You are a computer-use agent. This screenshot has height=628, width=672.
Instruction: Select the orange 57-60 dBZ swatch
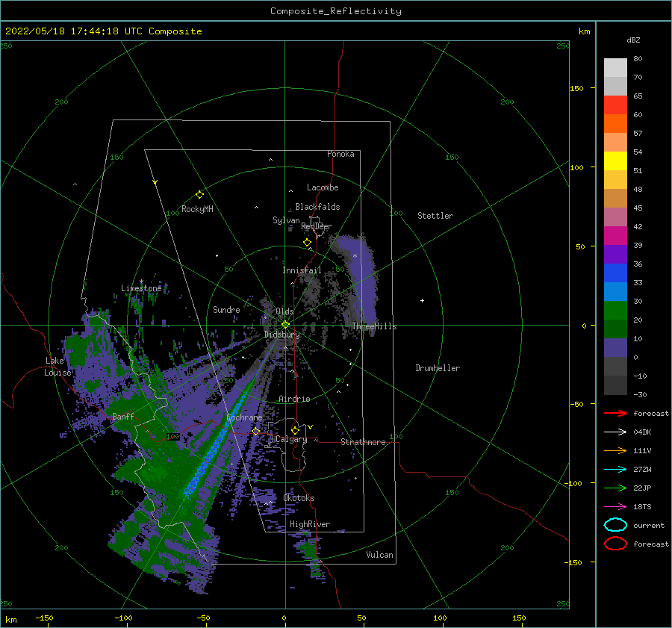[615, 123]
